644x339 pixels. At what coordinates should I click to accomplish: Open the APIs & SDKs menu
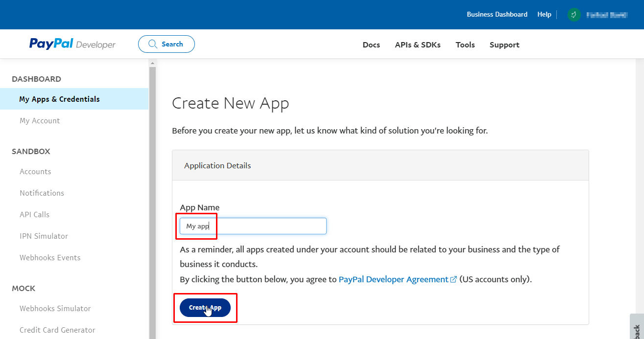point(418,45)
